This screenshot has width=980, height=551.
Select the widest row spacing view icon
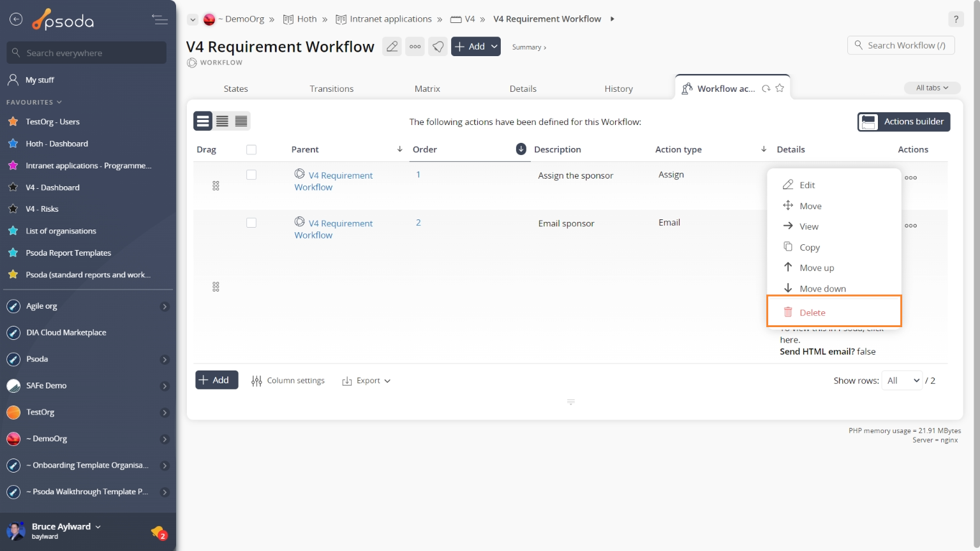click(x=203, y=121)
